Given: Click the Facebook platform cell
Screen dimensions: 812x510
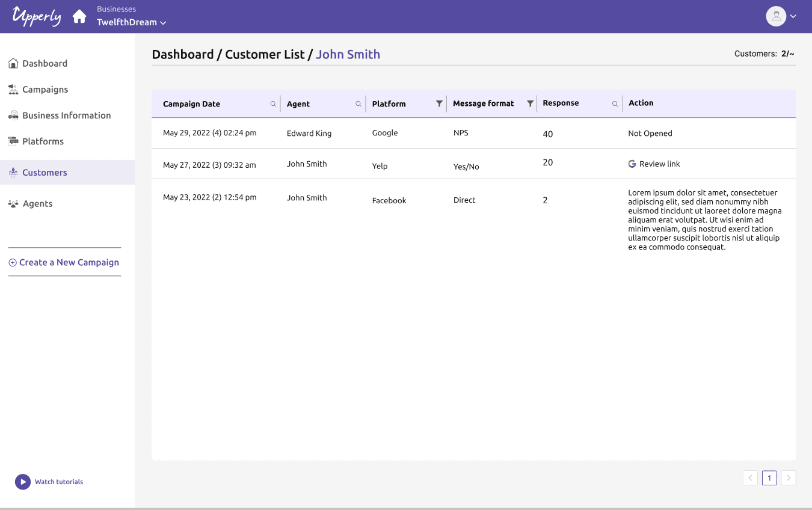Looking at the screenshot, I should pos(389,200).
